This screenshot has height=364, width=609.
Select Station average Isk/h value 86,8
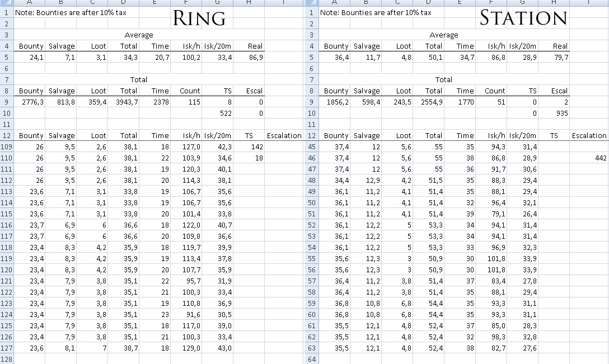(x=491, y=57)
